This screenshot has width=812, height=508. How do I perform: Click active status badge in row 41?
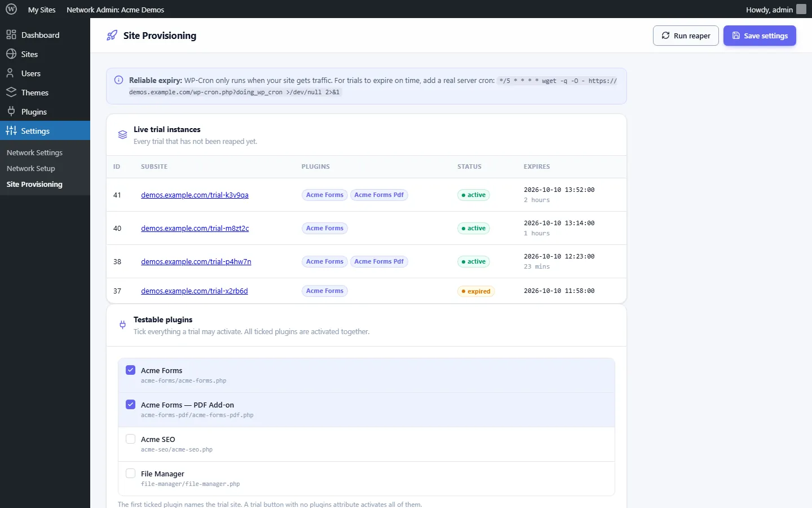click(474, 195)
